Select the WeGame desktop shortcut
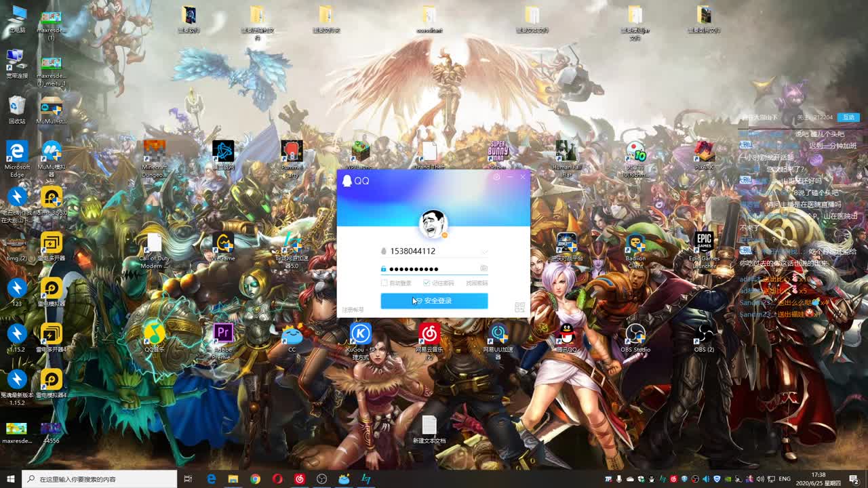Viewport: 868px width, 488px height. 223,246
